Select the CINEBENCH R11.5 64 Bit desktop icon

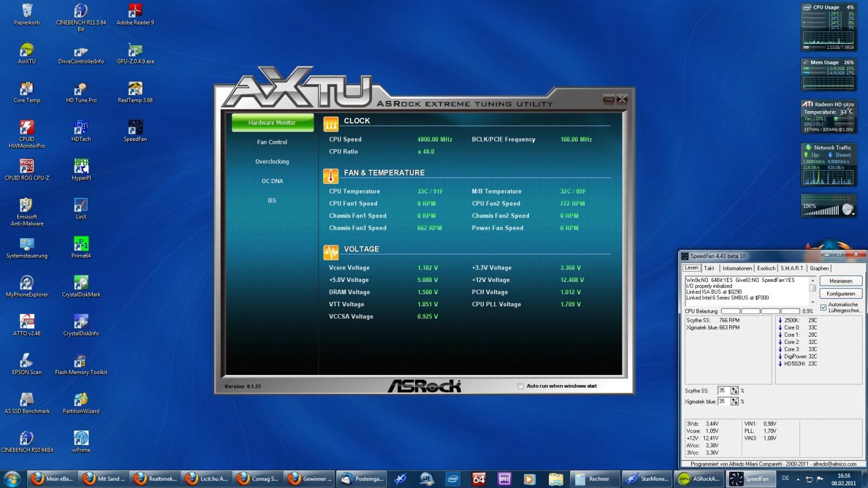point(81,17)
